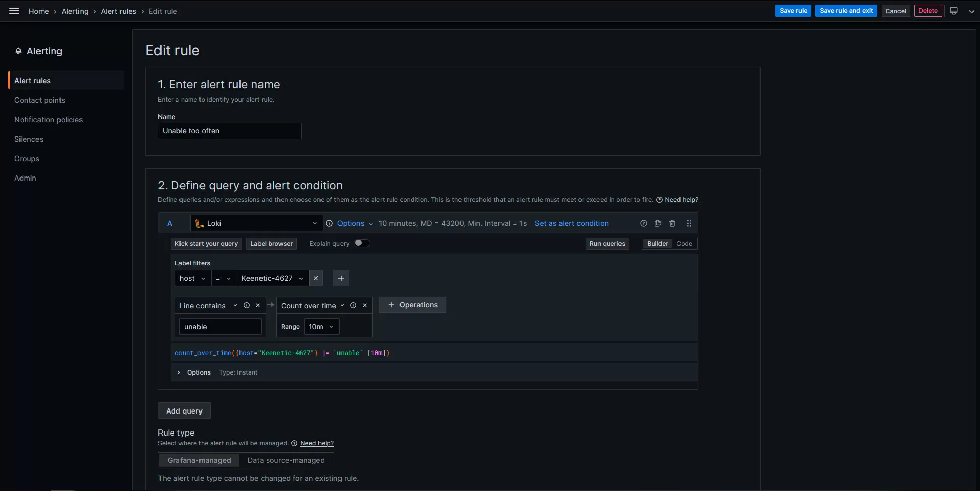
Task: Remove the Count over time operation
Action: tap(365, 305)
